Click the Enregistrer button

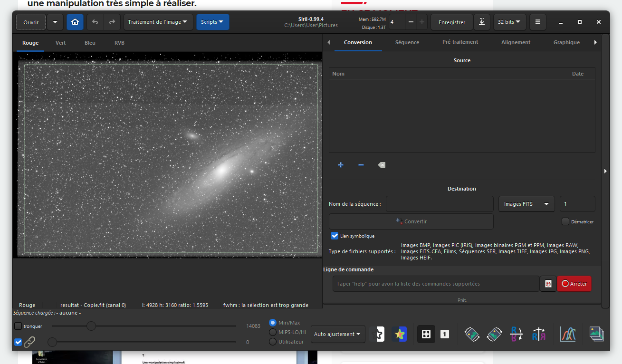452,22
